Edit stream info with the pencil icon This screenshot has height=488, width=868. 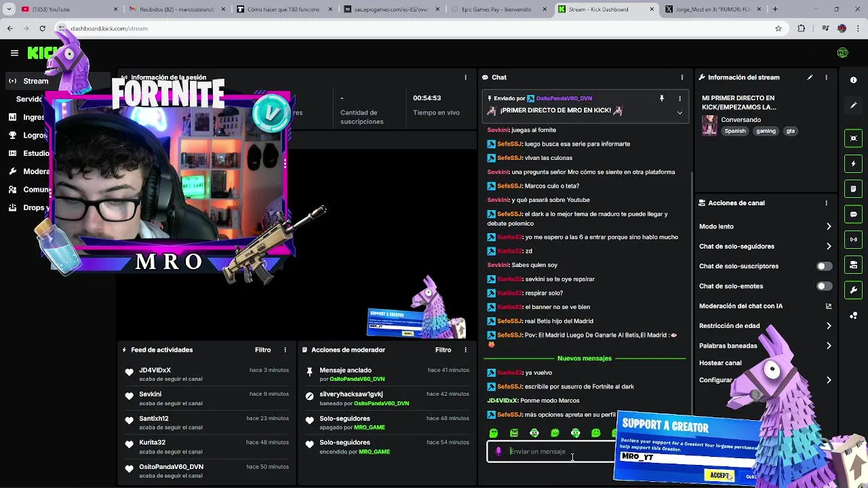click(x=810, y=77)
